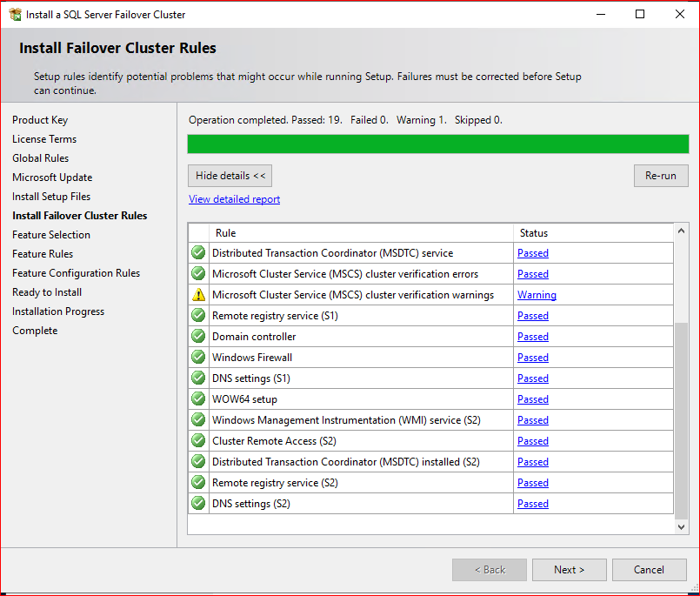Open Passed status for Remote registry service (S2)
Viewport: 700px width, 596px height.
click(x=532, y=483)
